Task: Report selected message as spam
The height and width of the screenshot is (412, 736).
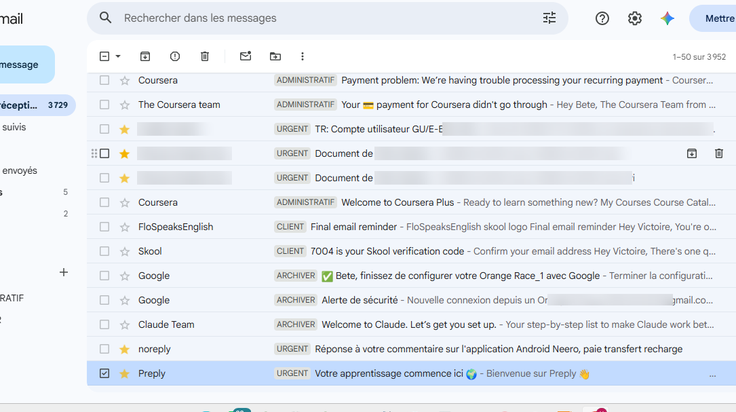Action: tap(175, 56)
